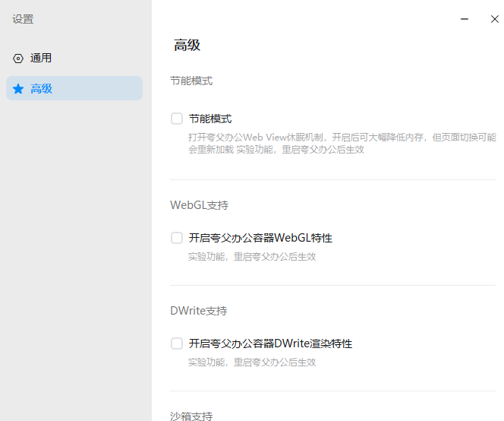Click the gear icon beside 通用

(18, 59)
